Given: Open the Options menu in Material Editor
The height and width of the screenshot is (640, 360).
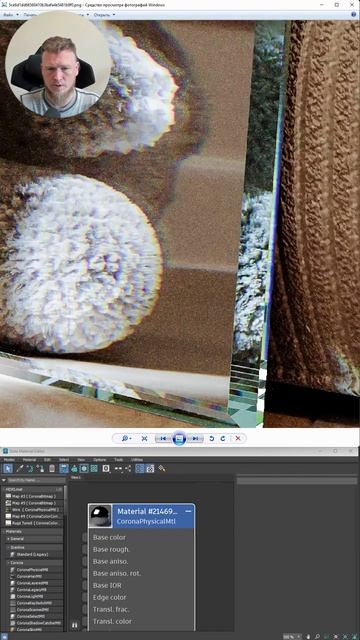Looking at the screenshot, I should click(x=100, y=460).
